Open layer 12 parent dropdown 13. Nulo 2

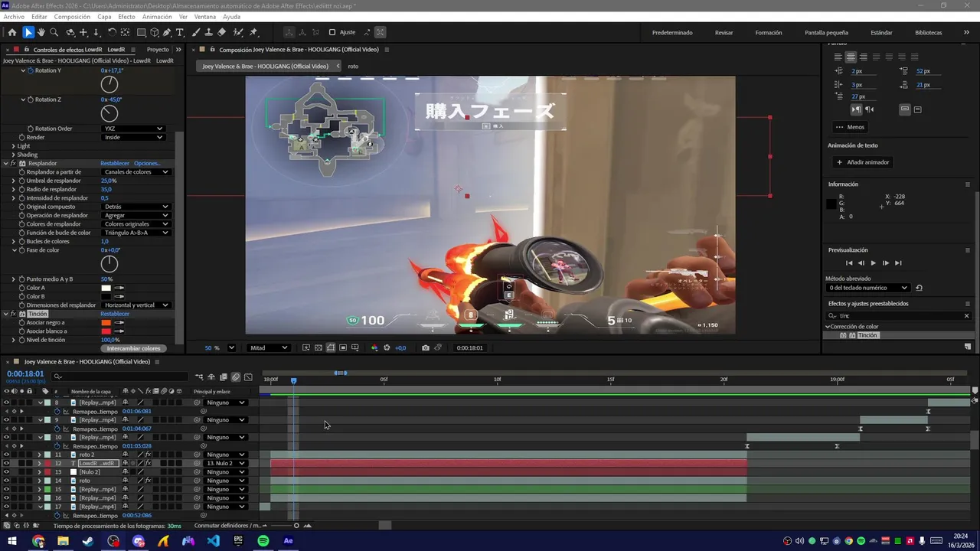pos(227,463)
